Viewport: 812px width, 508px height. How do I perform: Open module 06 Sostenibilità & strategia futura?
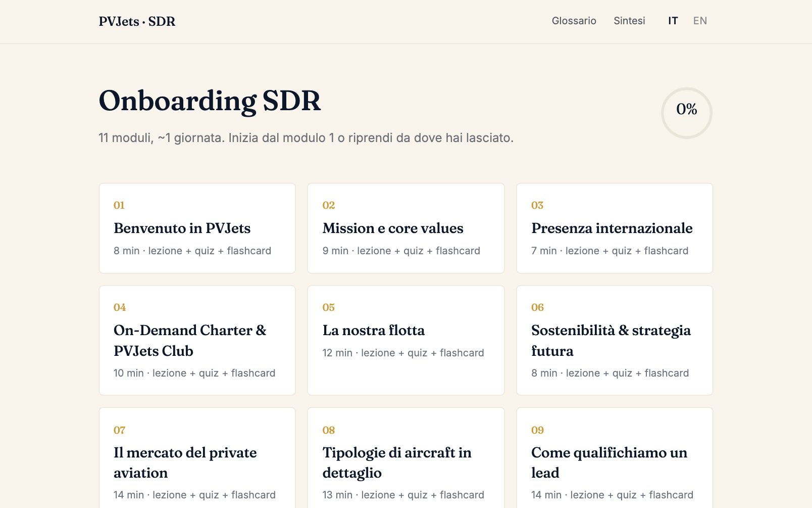point(615,340)
